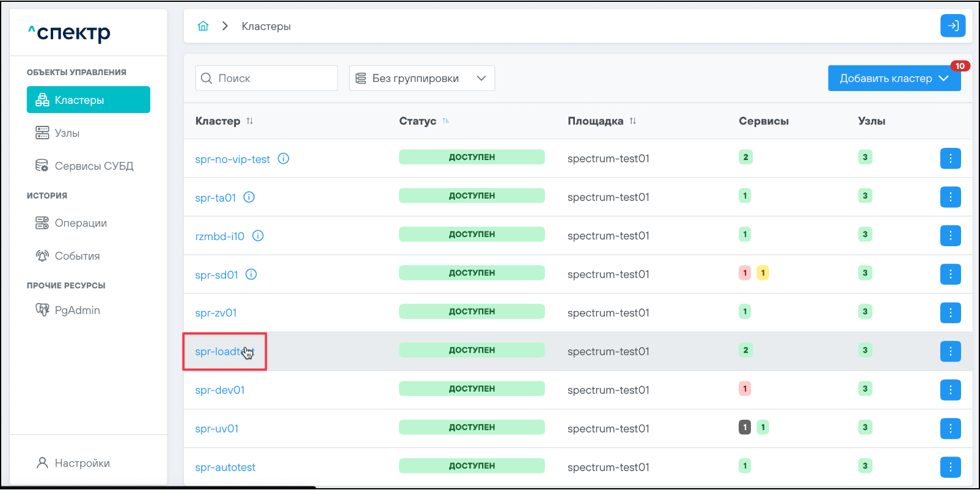
Task: Open actions menu for spr-uv01 row
Action: point(950,429)
